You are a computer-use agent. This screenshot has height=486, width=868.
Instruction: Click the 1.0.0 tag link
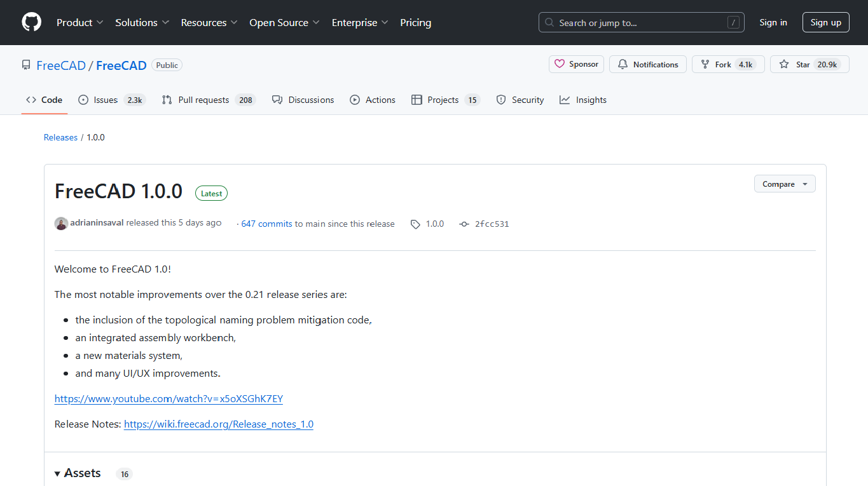click(x=435, y=224)
